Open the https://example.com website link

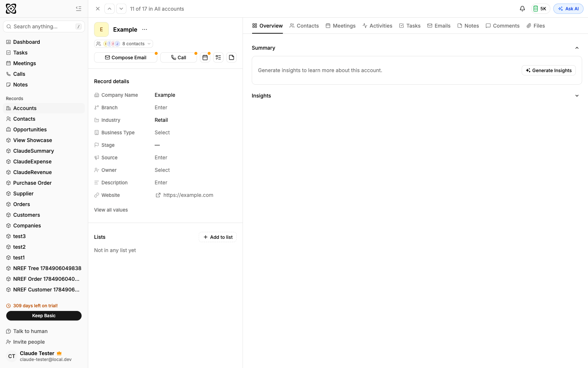point(188,195)
